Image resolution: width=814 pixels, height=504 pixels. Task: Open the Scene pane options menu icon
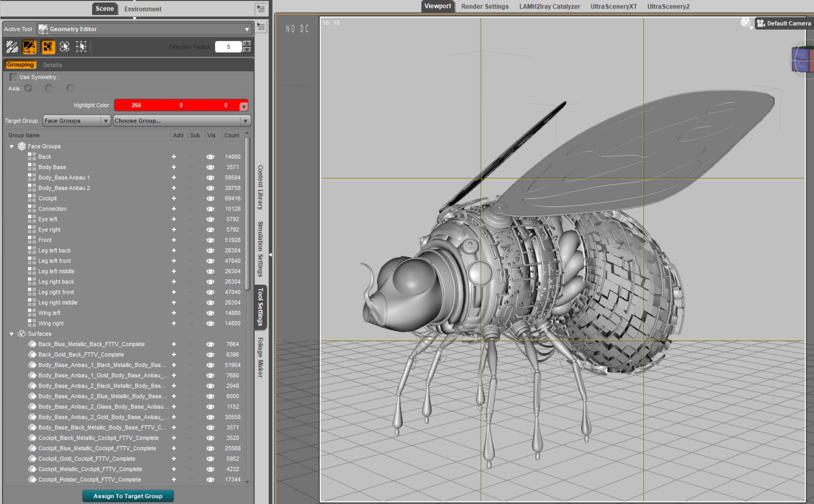point(261,8)
